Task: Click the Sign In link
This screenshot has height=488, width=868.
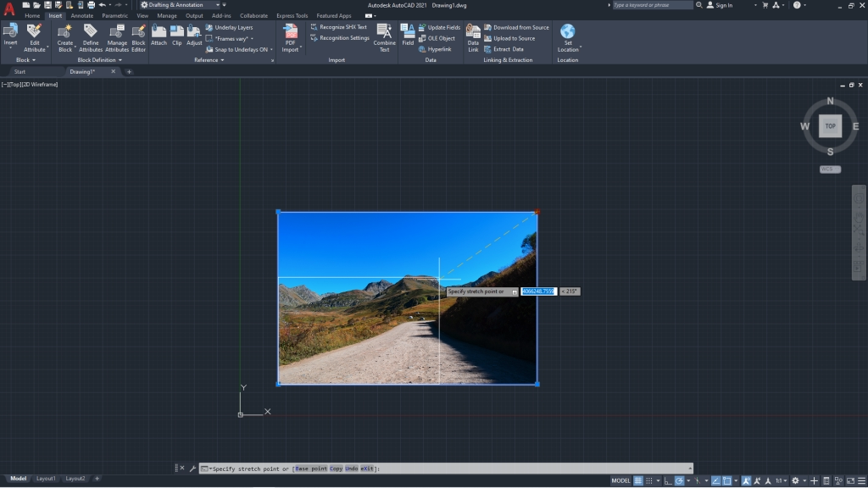Action: point(726,4)
